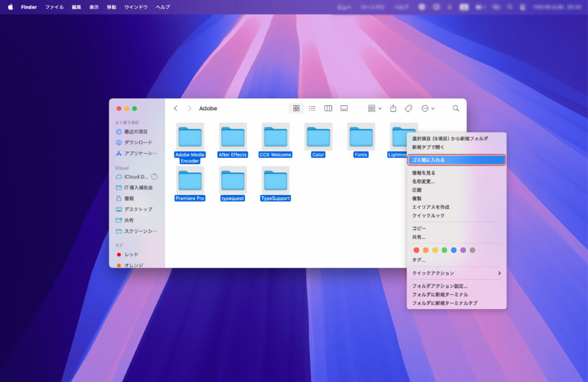Switch Finder to gallery view
The width and height of the screenshot is (588, 382).
coord(344,108)
